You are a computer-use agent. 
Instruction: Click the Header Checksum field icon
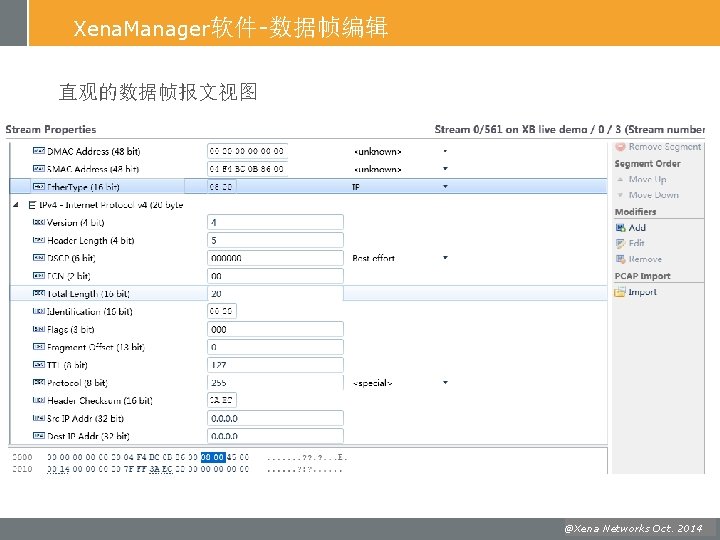[x=39, y=400]
